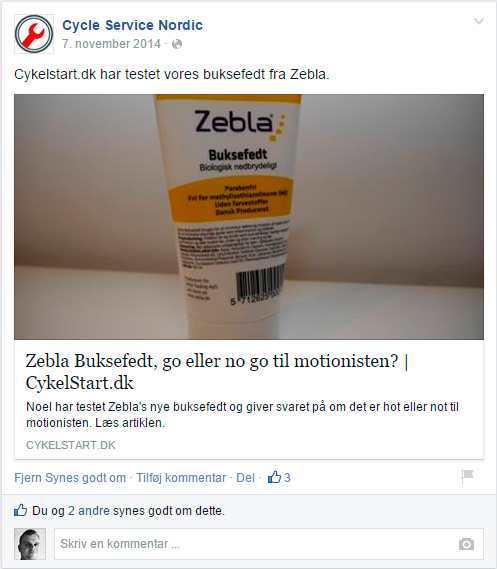The width and height of the screenshot is (497, 569).
Task: Focus the 'Skriv en kommentar' field
Action: [x=269, y=544]
